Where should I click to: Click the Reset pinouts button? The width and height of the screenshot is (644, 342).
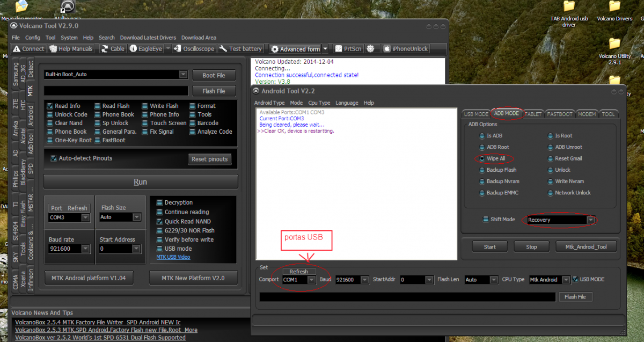210,159
